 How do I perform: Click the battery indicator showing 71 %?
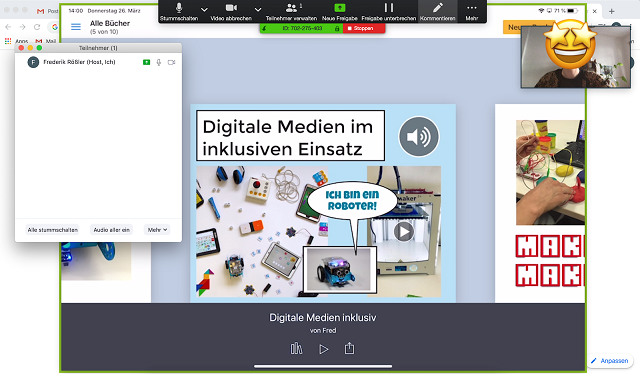tap(567, 11)
